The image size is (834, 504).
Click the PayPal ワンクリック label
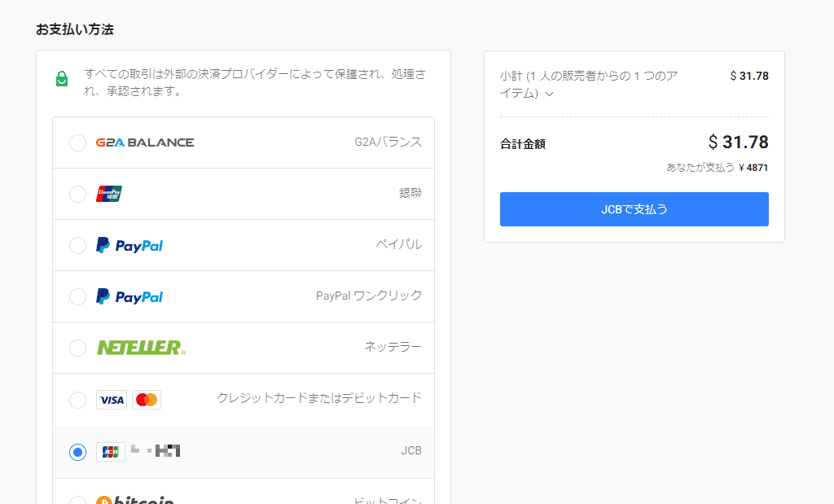369,296
